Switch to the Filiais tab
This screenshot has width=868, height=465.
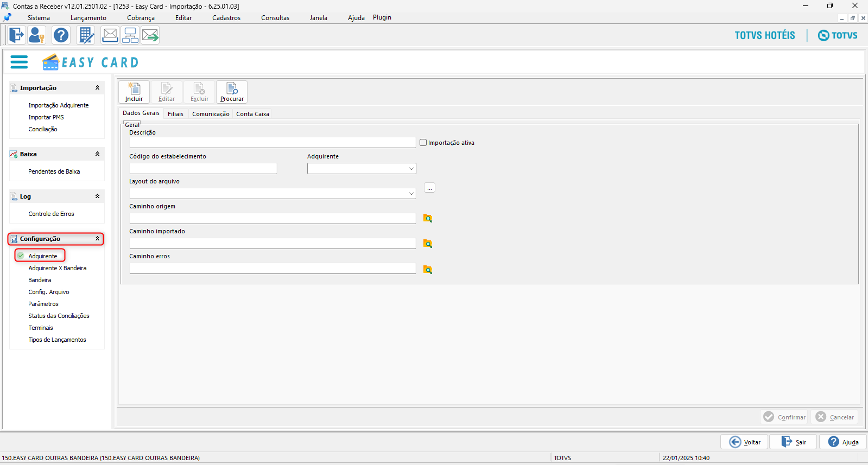point(175,114)
